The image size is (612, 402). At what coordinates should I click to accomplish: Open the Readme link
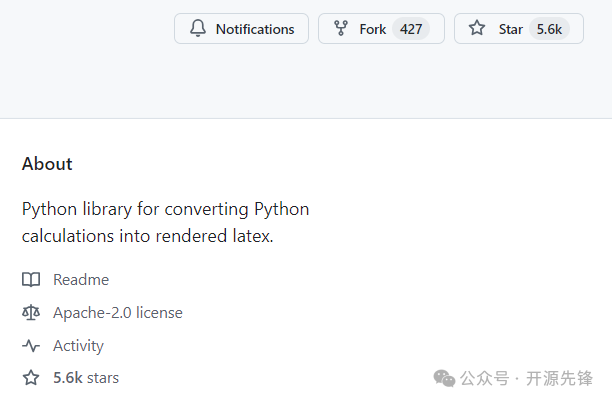[81, 280]
